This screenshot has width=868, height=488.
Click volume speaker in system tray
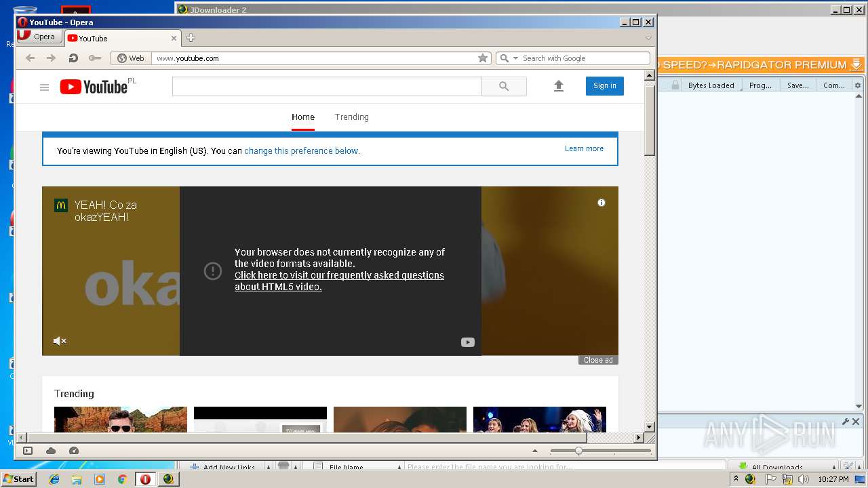point(804,479)
